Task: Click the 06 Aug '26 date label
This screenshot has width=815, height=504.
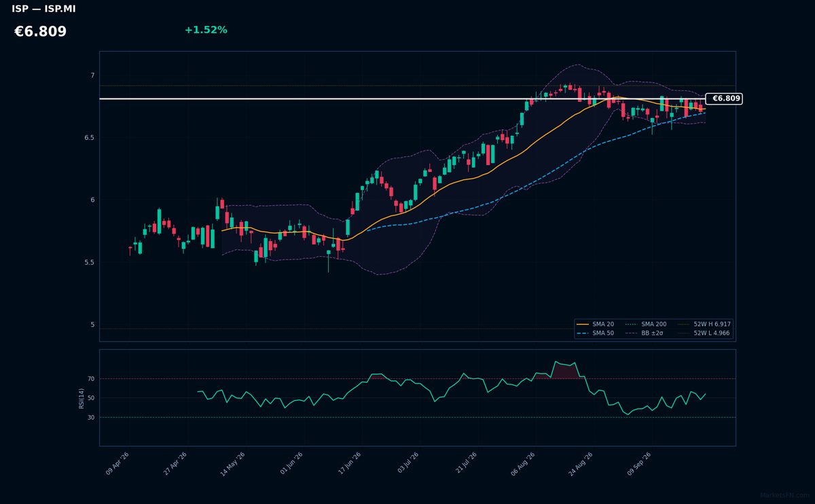Action: pos(522,463)
